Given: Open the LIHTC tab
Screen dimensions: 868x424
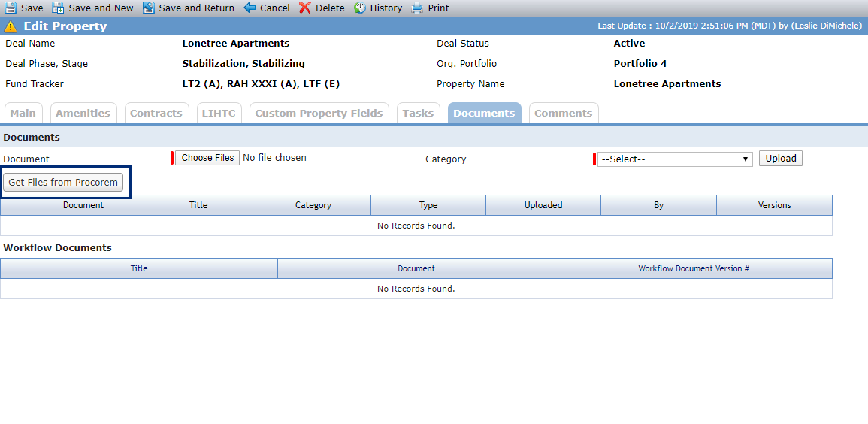Looking at the screenshot, I should click(219, 113).
